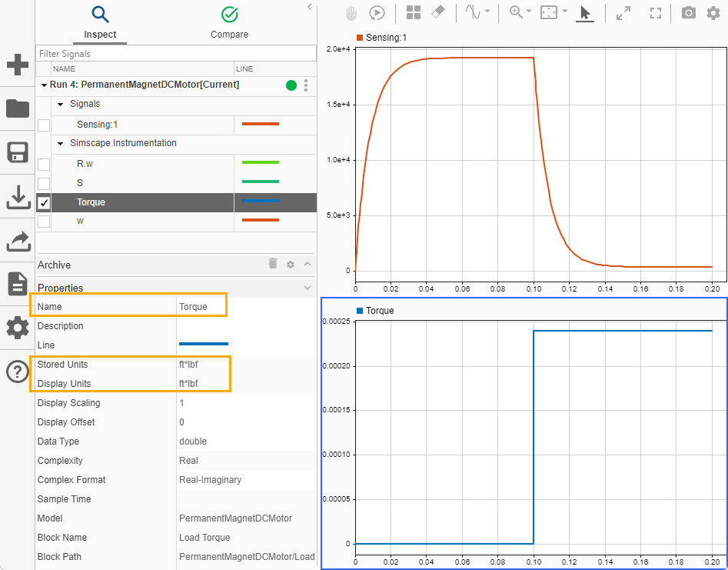Click the blue Line color swatch in Properties
The width and height of the screenshot is (728, 570).
point(204,345)
